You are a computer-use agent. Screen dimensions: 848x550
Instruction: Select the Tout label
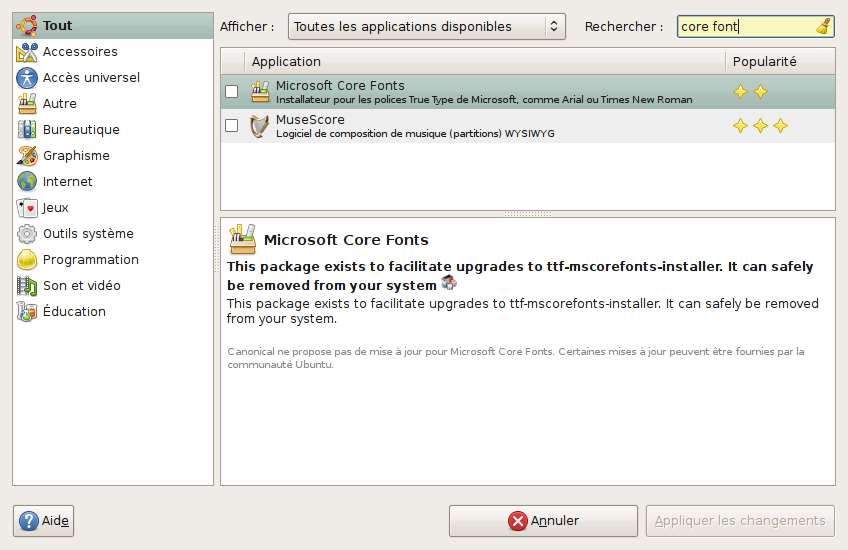pyautogui.click(x=57, y=25)
